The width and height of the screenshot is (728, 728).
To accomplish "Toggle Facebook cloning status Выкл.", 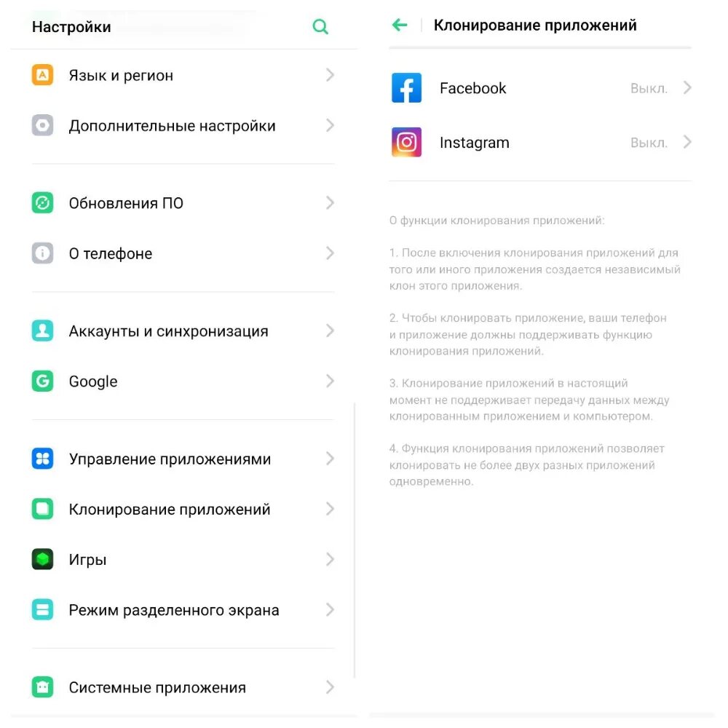I will (649, 88).
